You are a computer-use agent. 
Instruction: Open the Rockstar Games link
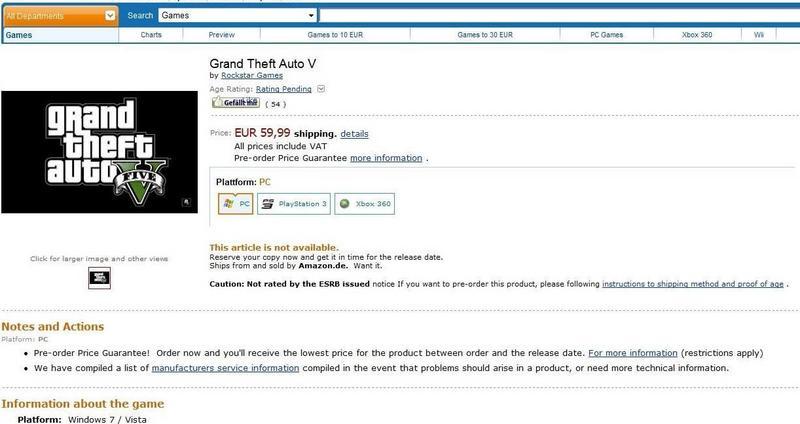(x=252, y=75)
